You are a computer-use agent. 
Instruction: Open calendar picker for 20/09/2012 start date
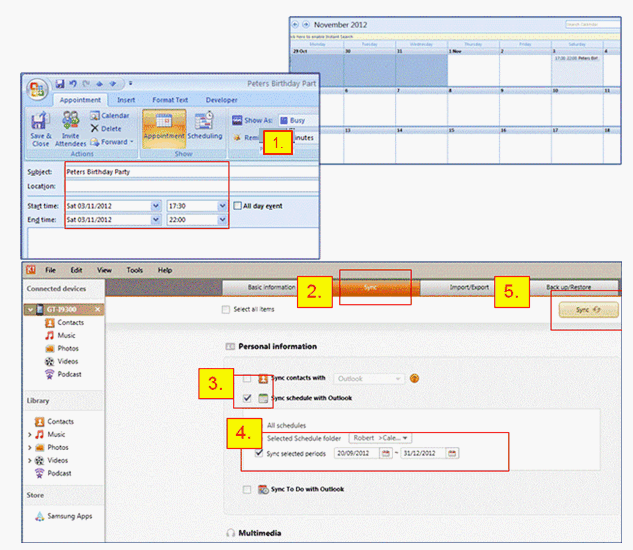pos(386,453)
